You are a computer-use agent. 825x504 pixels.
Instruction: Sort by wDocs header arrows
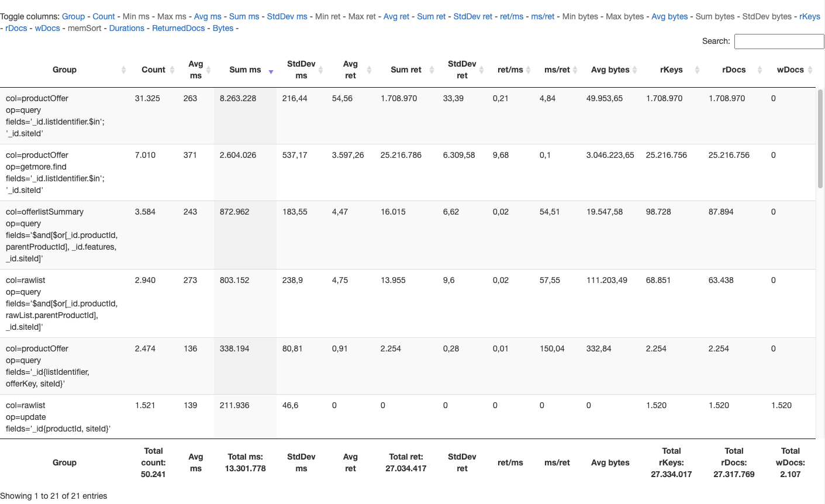810,70
